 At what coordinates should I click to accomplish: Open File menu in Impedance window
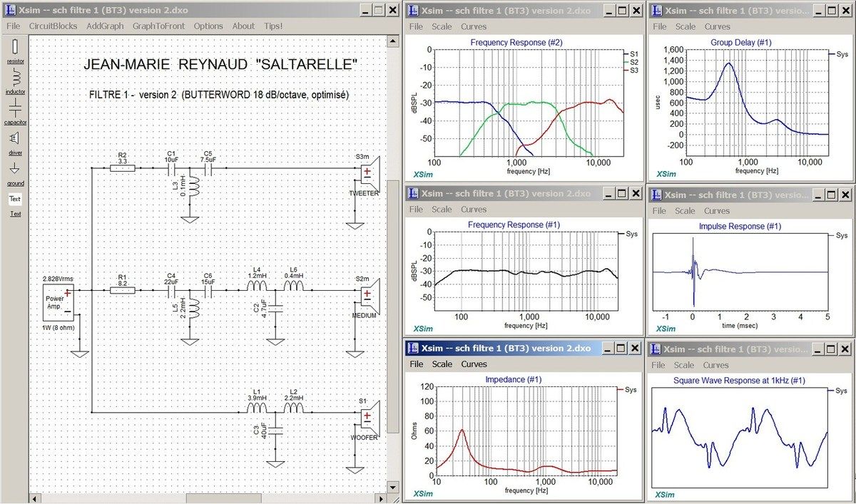pyautogui.click(x=417, y=364)
